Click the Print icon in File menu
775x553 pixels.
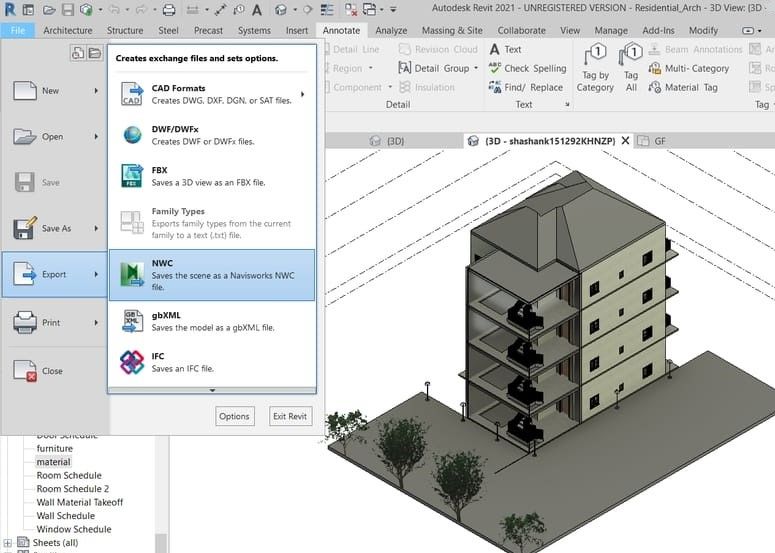click(25, 322)
